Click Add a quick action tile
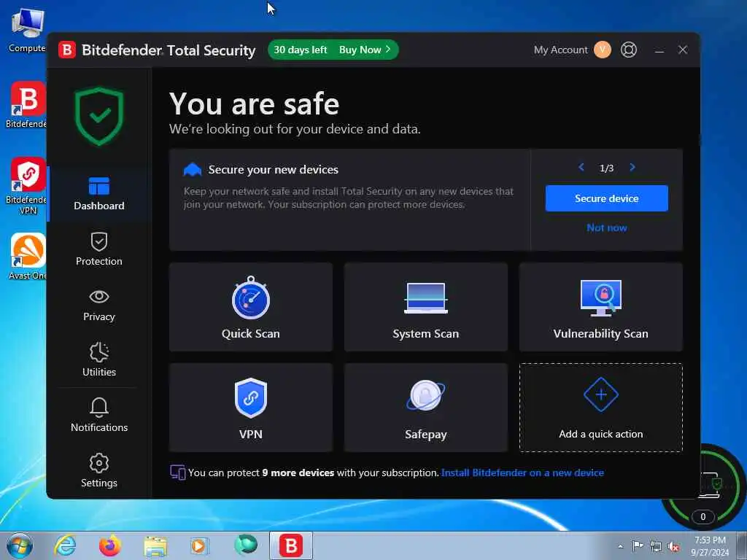Screen dimensions: 747x560 coord(601,407)
